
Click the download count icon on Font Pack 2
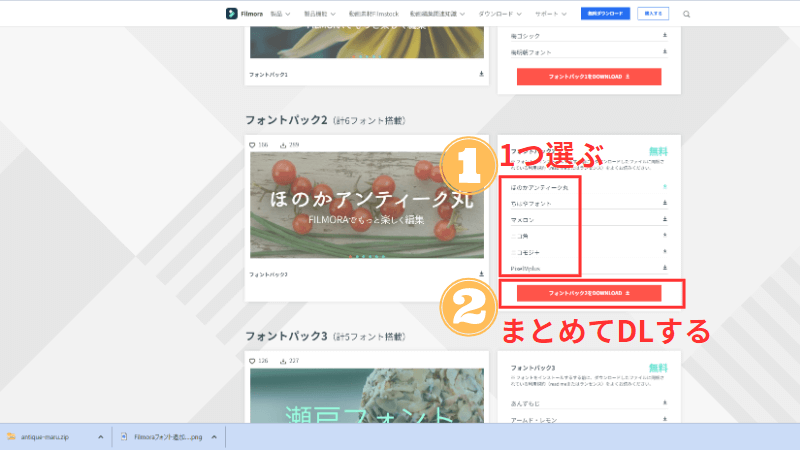pos(283,145)
